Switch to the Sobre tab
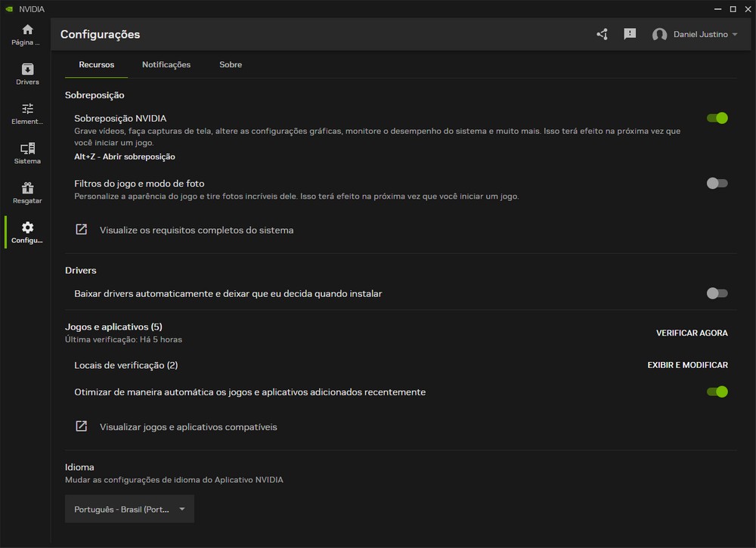 (231, 65)
